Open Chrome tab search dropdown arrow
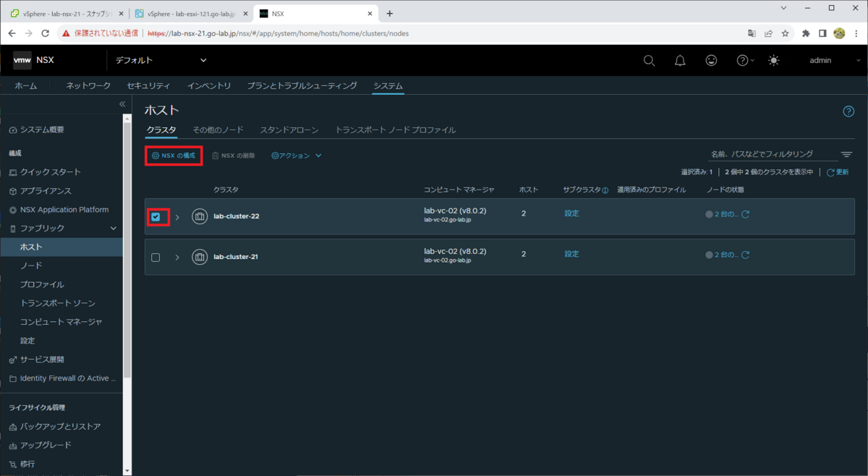 784,8
